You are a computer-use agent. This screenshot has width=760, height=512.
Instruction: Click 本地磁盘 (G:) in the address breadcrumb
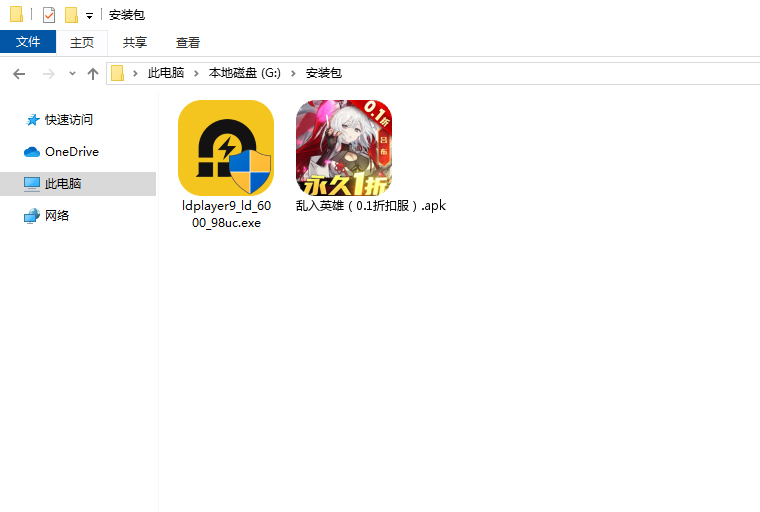(245, 73)
